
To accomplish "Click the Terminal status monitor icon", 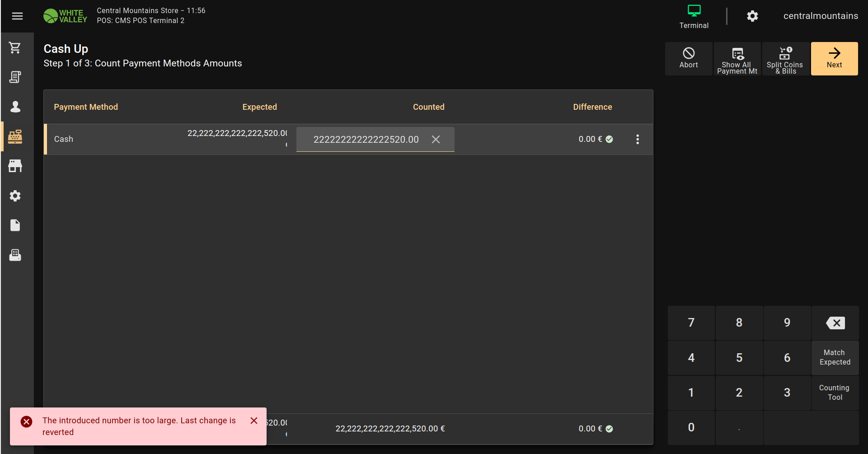I will point(694,11).
